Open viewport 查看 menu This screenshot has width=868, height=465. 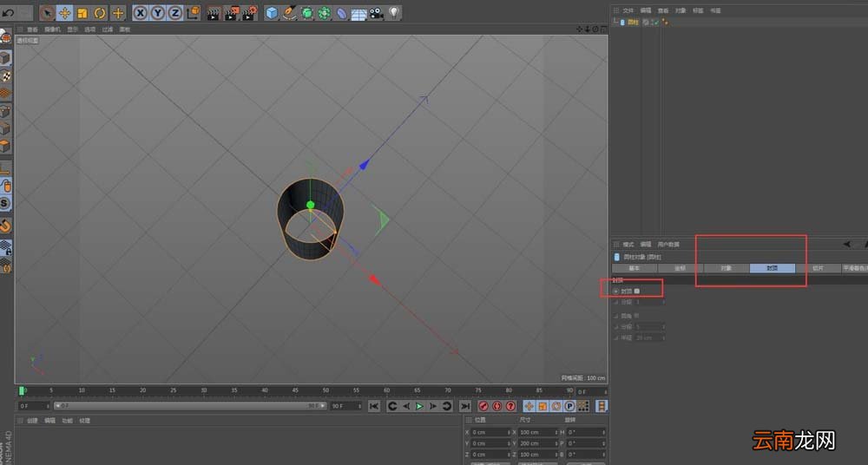[x=33, y=29]
